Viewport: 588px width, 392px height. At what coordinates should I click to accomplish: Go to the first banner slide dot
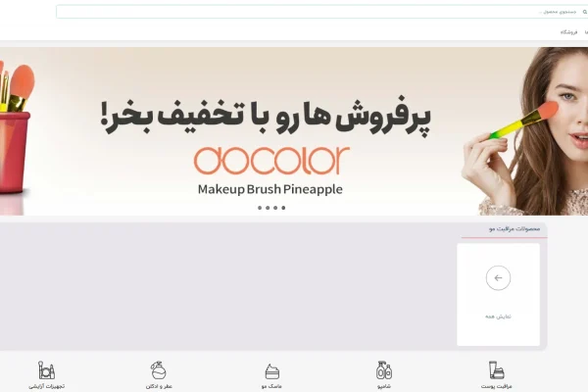coord(260,208)
